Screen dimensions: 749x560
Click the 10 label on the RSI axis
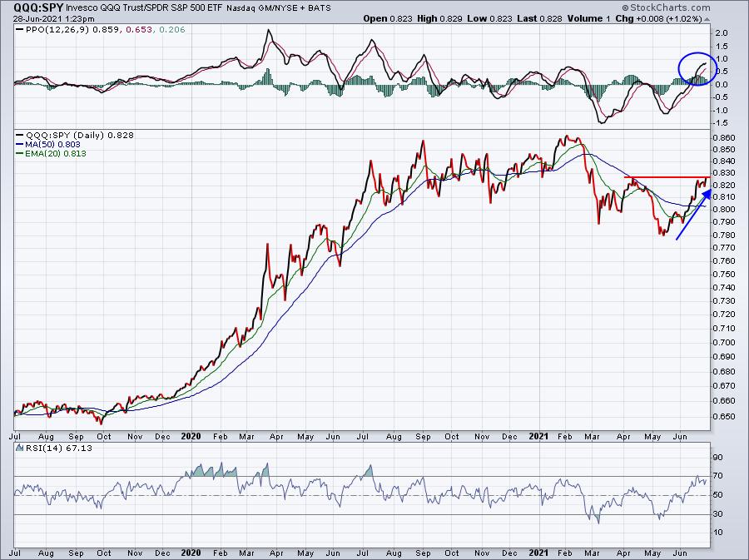(718, 533)
